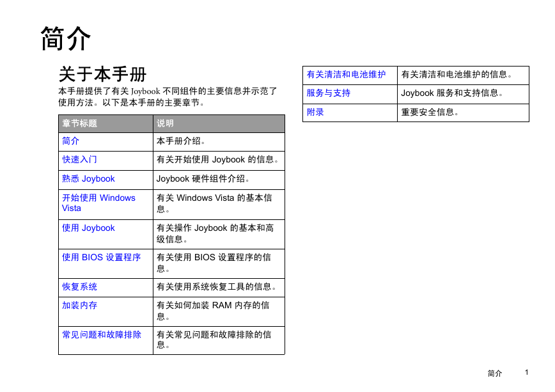Click text 有关使用 BIOS 设置程序的信息
Image resolution: width=555 pixels, height=392 pixels.
[x=214, y=263]
